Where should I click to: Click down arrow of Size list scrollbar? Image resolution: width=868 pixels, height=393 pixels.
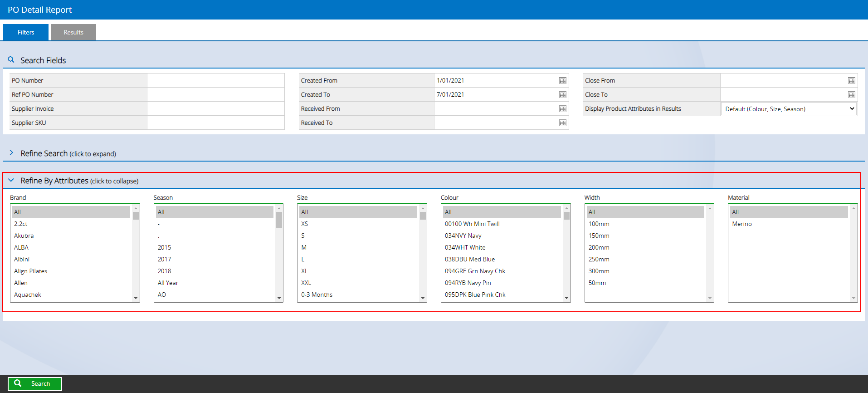(x=423, y=298)
